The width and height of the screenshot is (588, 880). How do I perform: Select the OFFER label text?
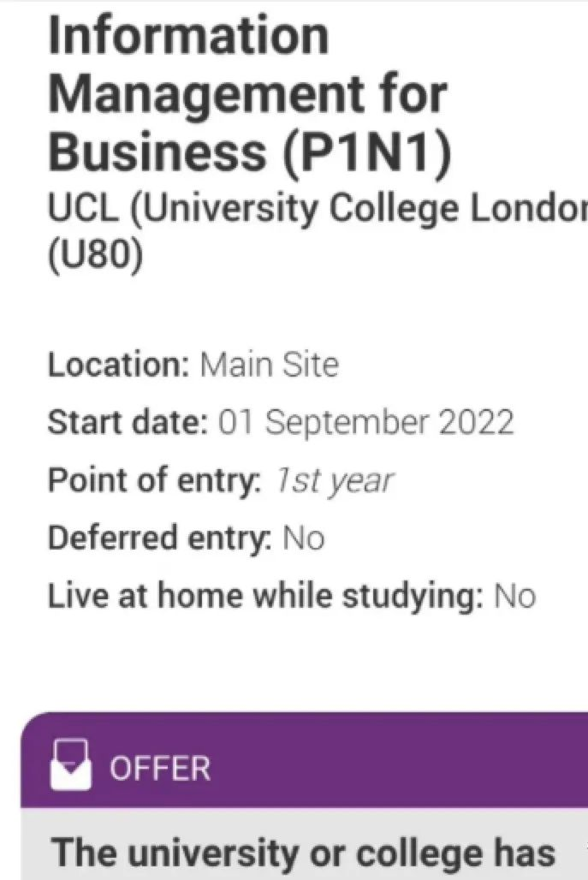point(160,768)
